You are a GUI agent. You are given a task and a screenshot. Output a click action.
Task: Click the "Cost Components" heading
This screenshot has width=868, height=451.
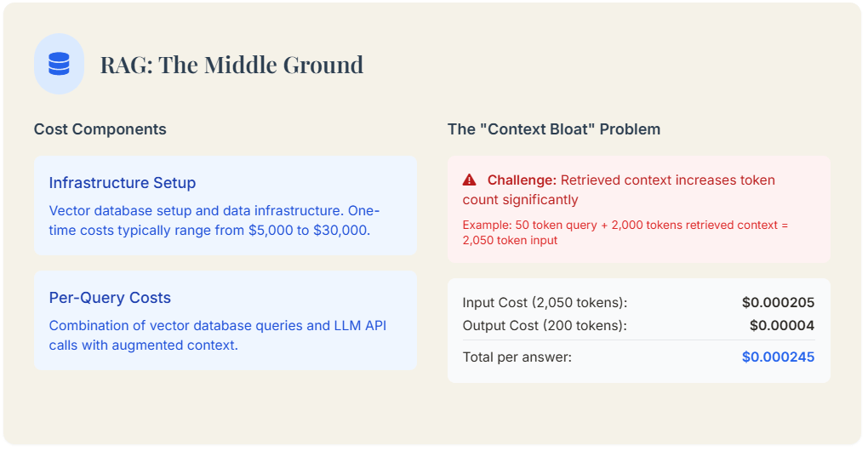[100, 129]
